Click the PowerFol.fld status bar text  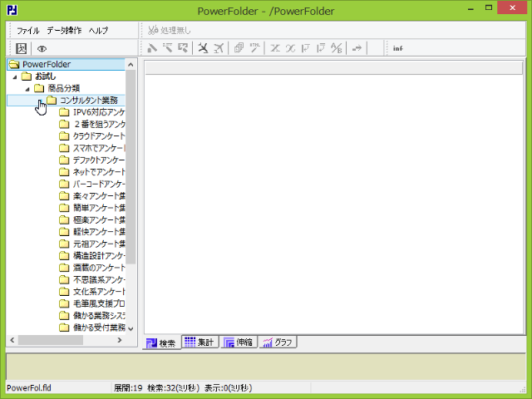(x=29, y=388)
